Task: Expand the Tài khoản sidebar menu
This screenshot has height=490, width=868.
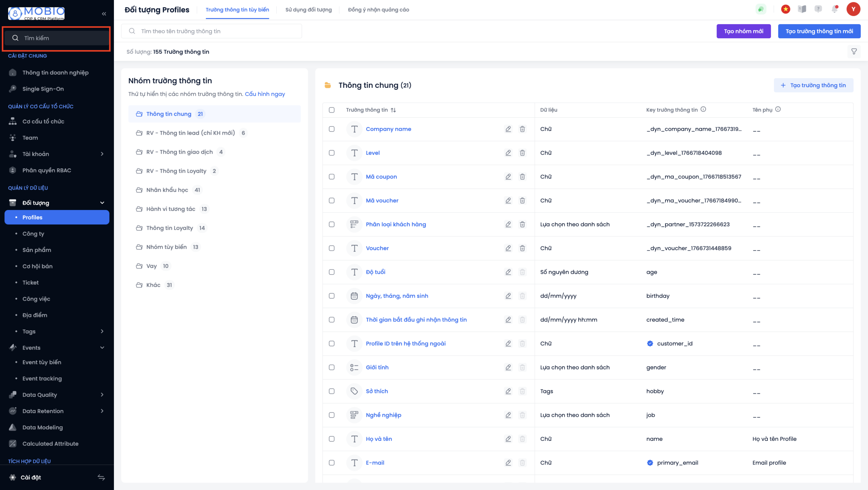Action: point(102,154)
